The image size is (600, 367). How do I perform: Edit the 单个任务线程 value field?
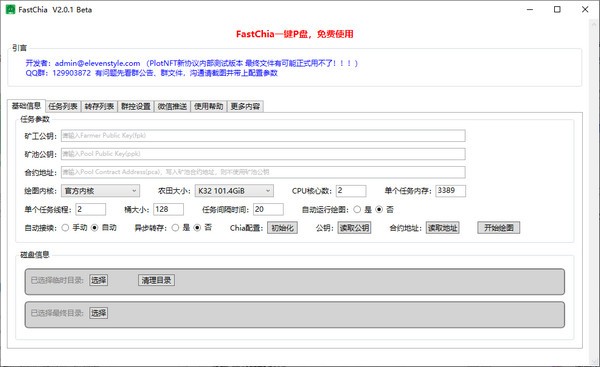coord(91,209)
